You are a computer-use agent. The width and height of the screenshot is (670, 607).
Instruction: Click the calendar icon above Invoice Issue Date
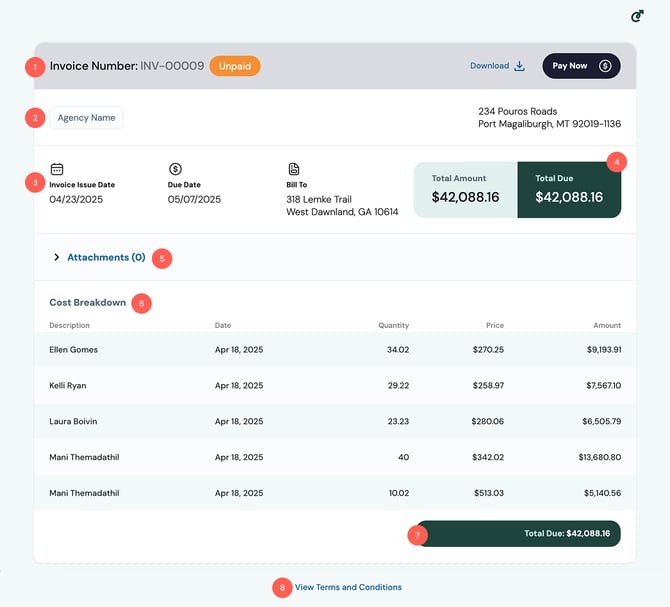tap(57, 169)
